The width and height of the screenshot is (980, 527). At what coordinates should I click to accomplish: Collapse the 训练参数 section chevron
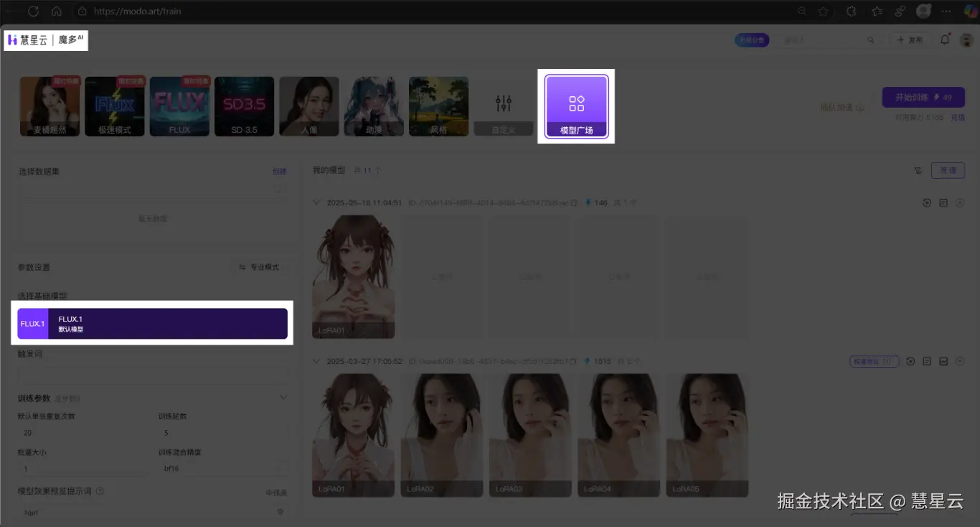[x=283, y=397]
